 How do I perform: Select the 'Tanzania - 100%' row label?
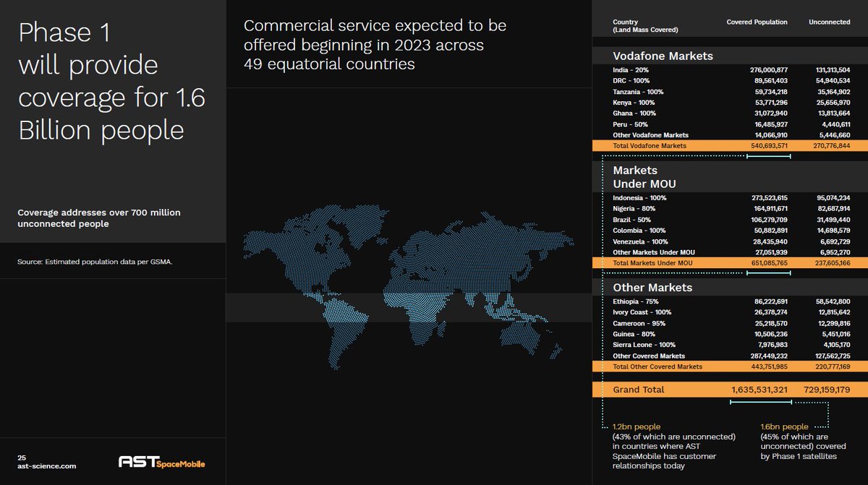tap(638, 92)
